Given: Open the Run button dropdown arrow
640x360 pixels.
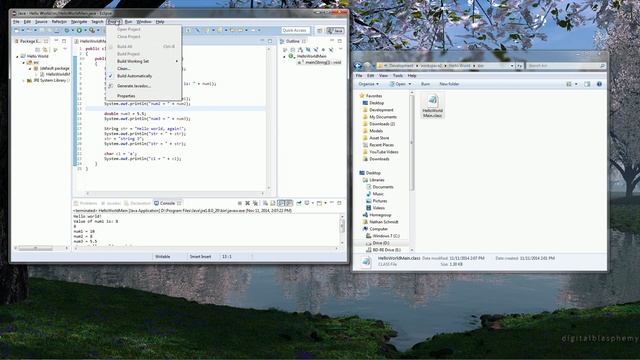Looking at the screenshot, I should 85,30.
